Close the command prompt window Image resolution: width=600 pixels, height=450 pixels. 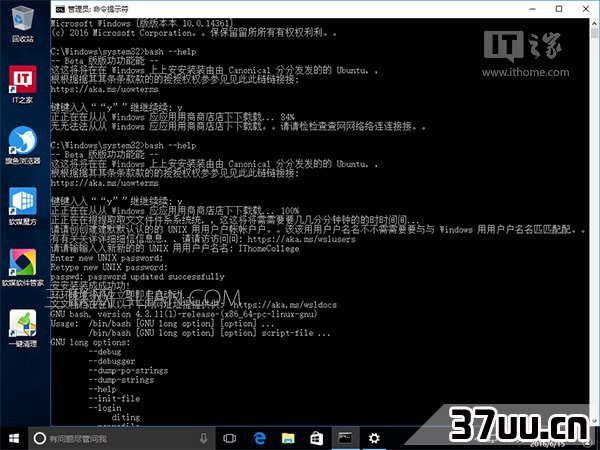coord(585,9)
